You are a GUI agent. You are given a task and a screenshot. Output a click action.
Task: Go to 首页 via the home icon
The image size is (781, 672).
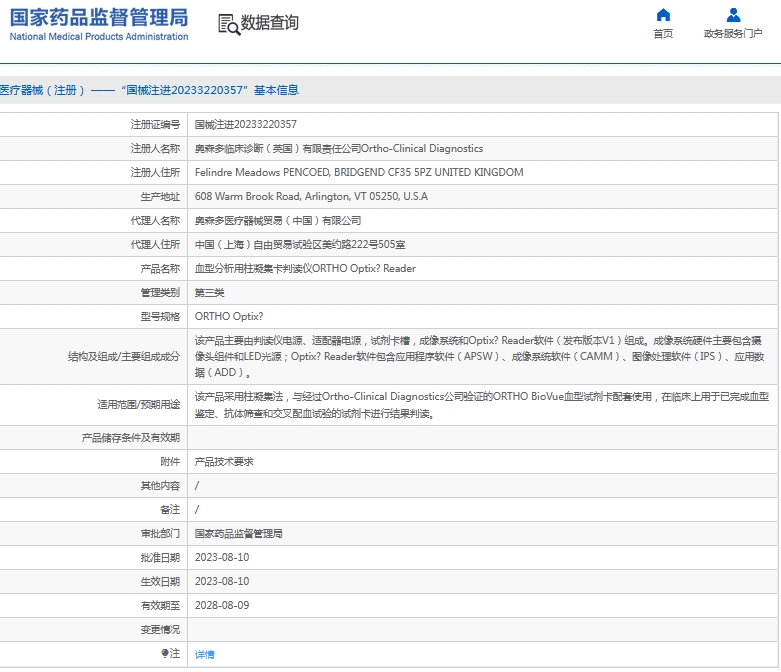pyautogui.click(x=663, y=15)
